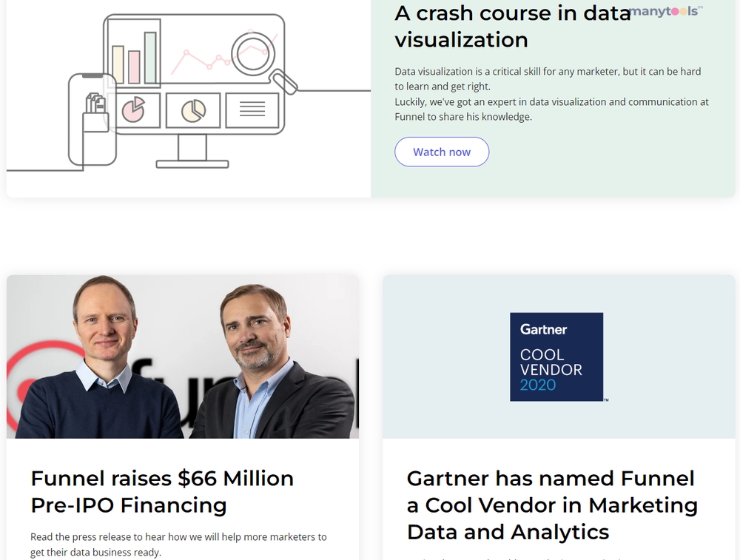
Task: Click the Gartner Cool Vendor 2020 badge
Action: click(557, 357)
